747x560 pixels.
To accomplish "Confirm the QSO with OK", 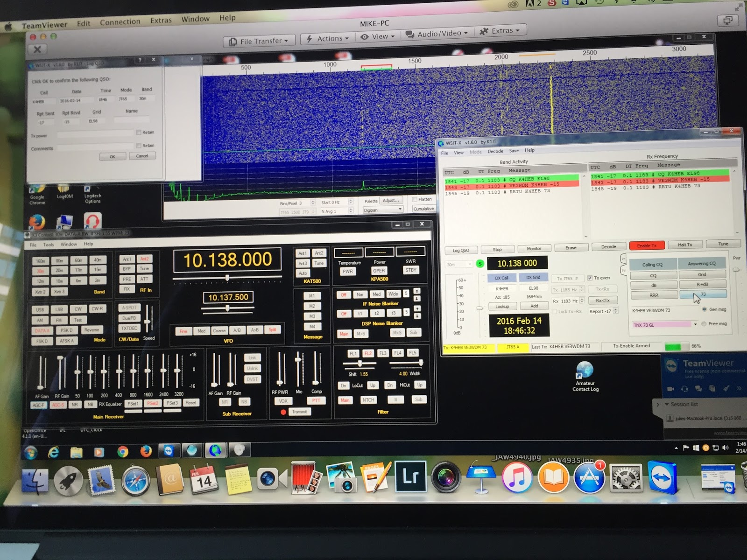I will (x=112, y=157).
